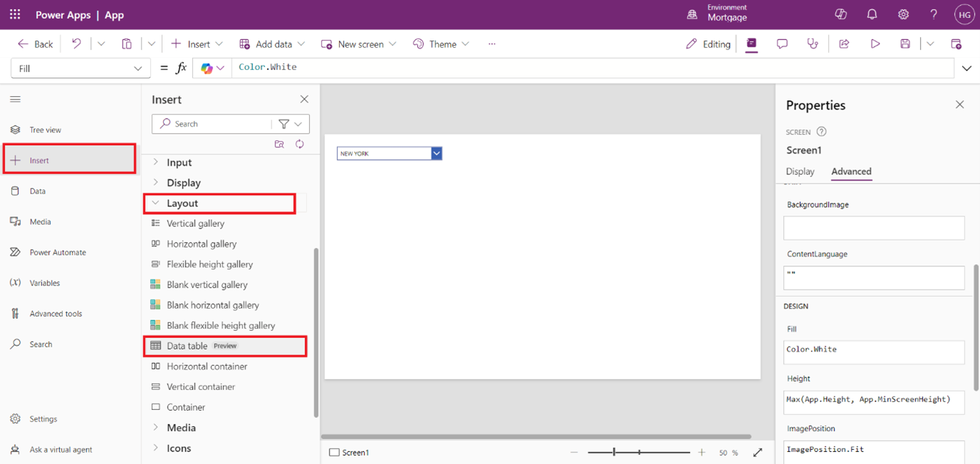The image size is (980, 464).
Task: Open the settings gear in header
Action: click(x=903, y=15)
